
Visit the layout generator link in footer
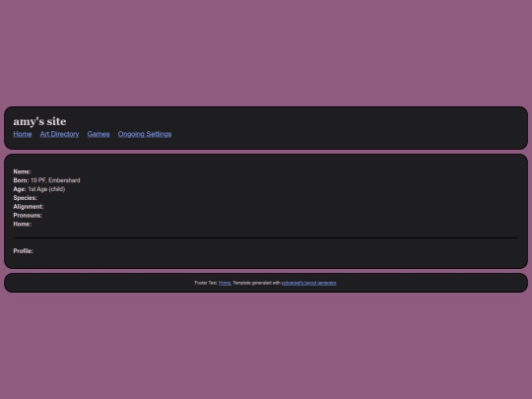[308, 283]
